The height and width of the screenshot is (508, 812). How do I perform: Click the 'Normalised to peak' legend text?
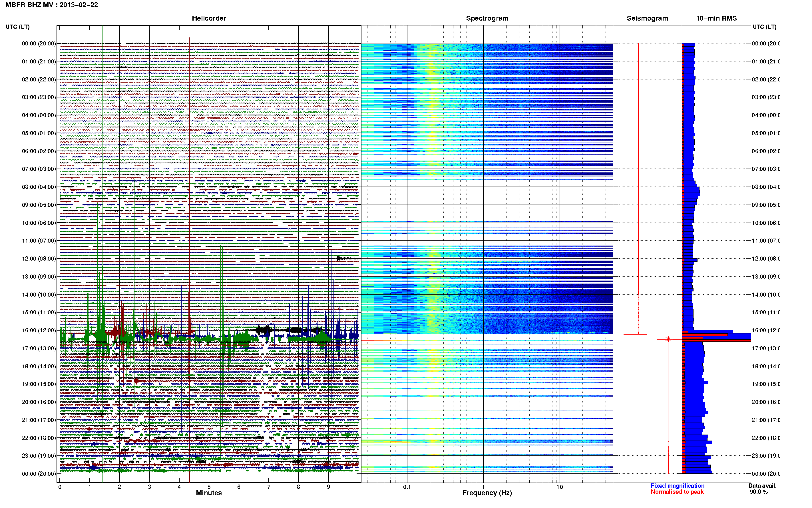tap(677, 492)
